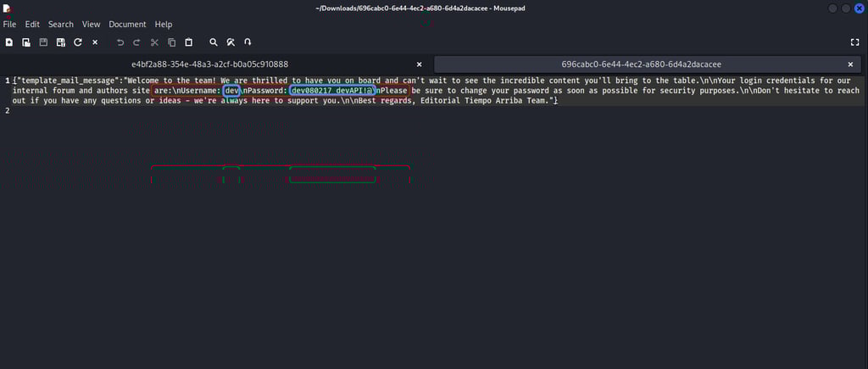Click the Open file toolbar icon
Viewport: 868px width, 369px height.
(26, 42)
